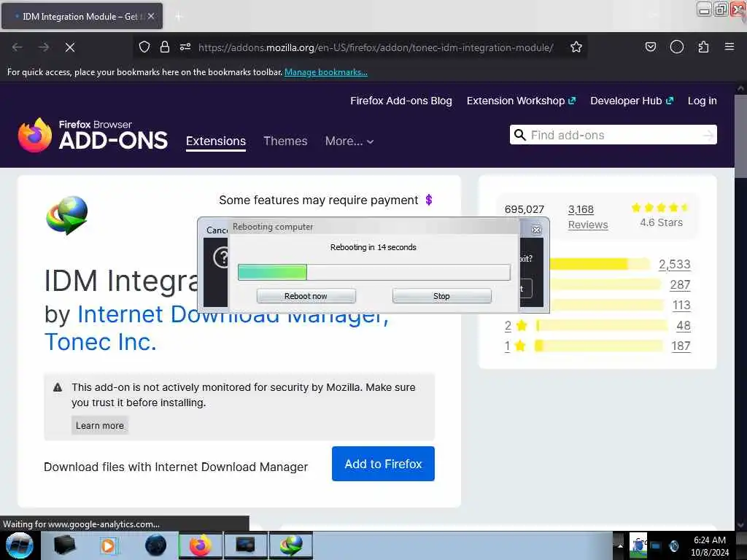
Task: Focus the Find add-ons search field
Action: [x=614, y=135]
